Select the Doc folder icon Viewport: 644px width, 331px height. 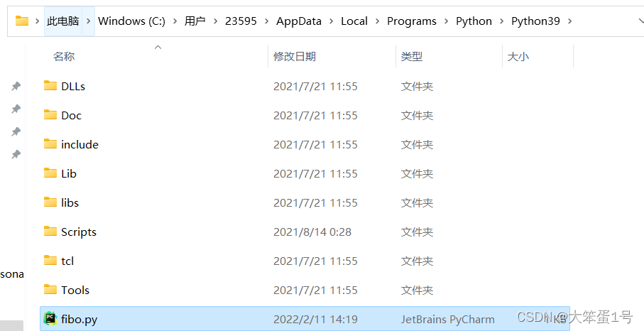(x=50, y=114)
